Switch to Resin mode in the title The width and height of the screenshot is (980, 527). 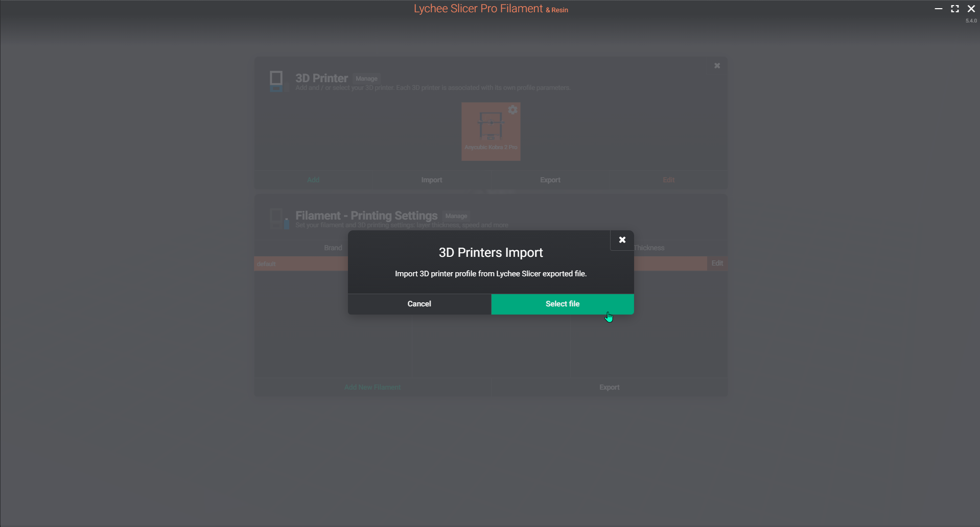pyautogui.click(x=557, y=10)
